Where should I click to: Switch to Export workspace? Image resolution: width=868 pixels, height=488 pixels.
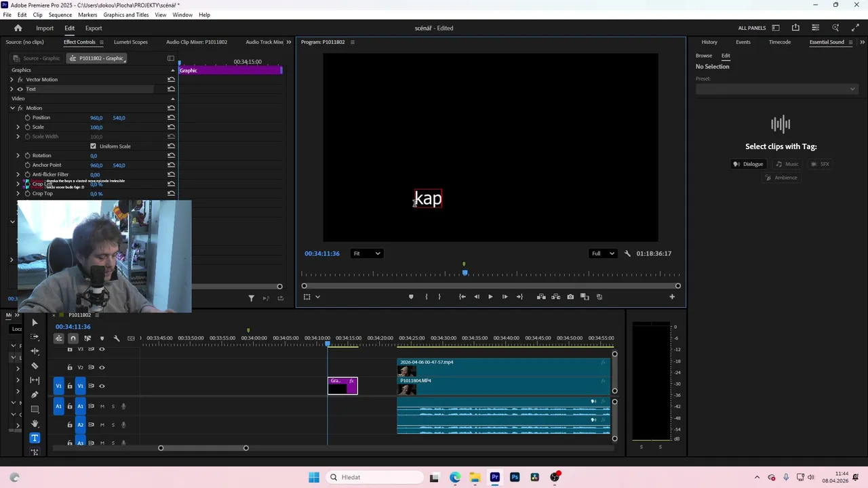[x=94, y=28]
